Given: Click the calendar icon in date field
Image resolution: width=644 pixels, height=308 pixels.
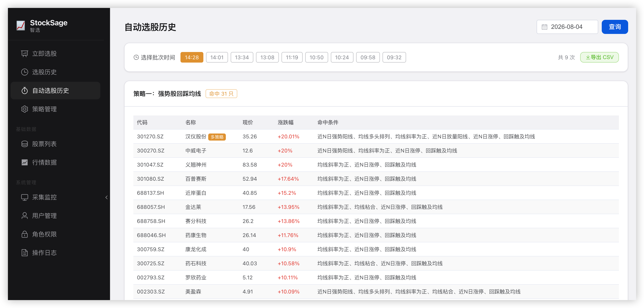Looking at the screenshot, I should tap(544, 27).
